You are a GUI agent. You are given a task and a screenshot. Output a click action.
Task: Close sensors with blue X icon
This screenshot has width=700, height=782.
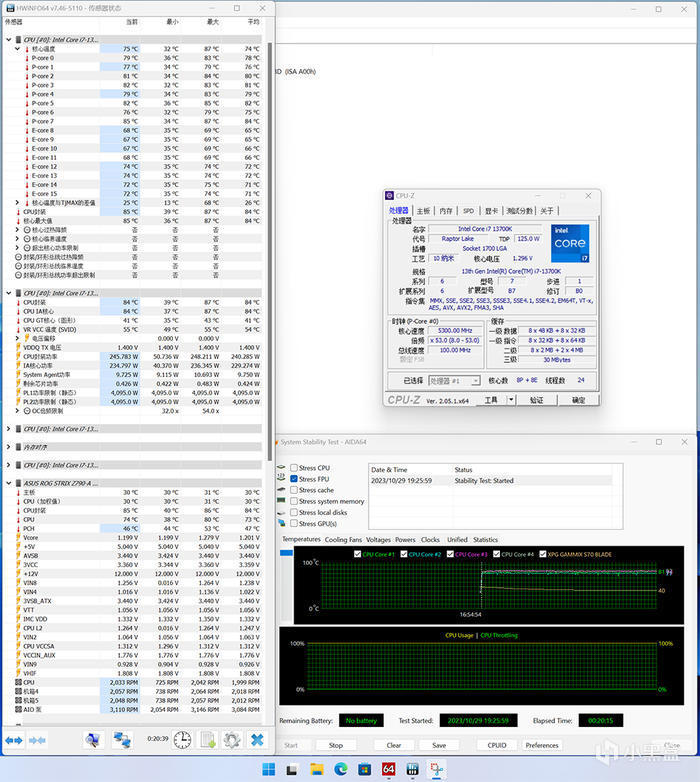click(257, 740)
